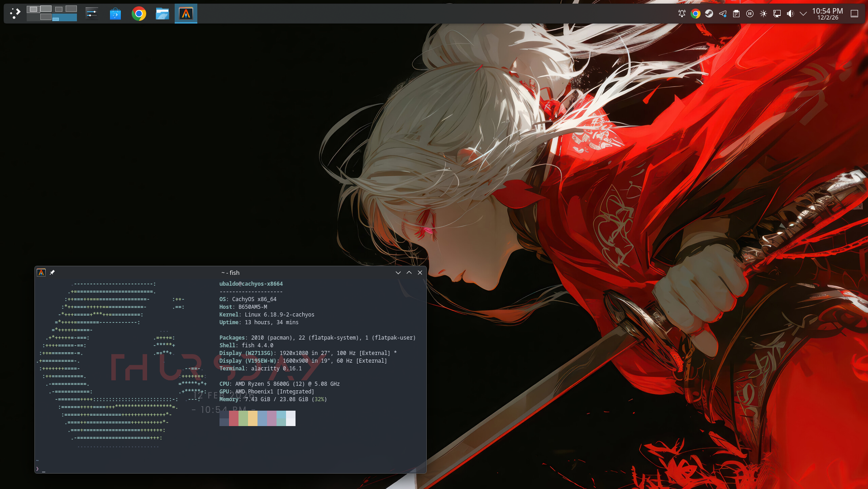Viewport: 868px width, 489px height.
Task: Toggle show desktop via peek button
Action: pos(854,14)
